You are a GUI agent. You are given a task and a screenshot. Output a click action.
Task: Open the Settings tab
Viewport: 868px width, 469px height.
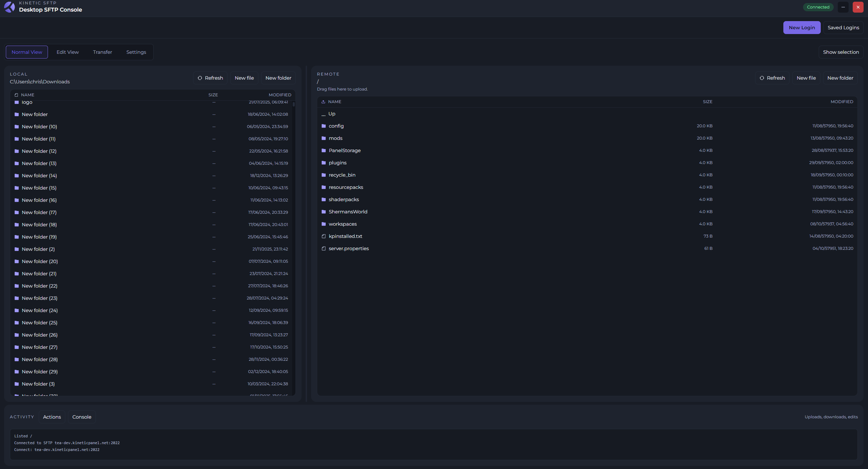[x=136, y=52]
